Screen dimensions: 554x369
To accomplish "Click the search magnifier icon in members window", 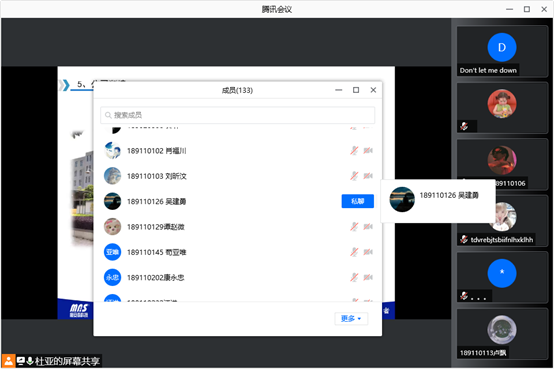I will point(108,115).
